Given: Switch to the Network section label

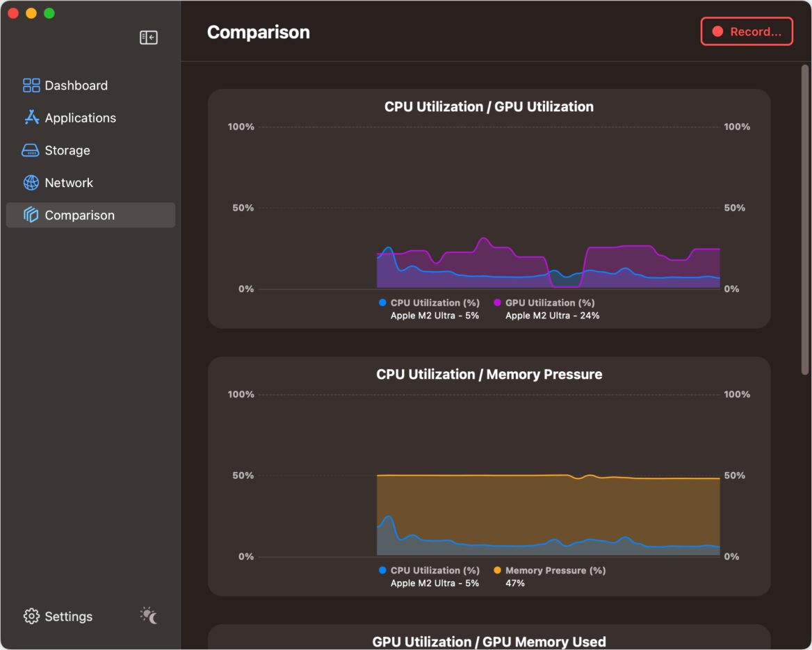Looking at the screenshot, I should pos(69,183).
